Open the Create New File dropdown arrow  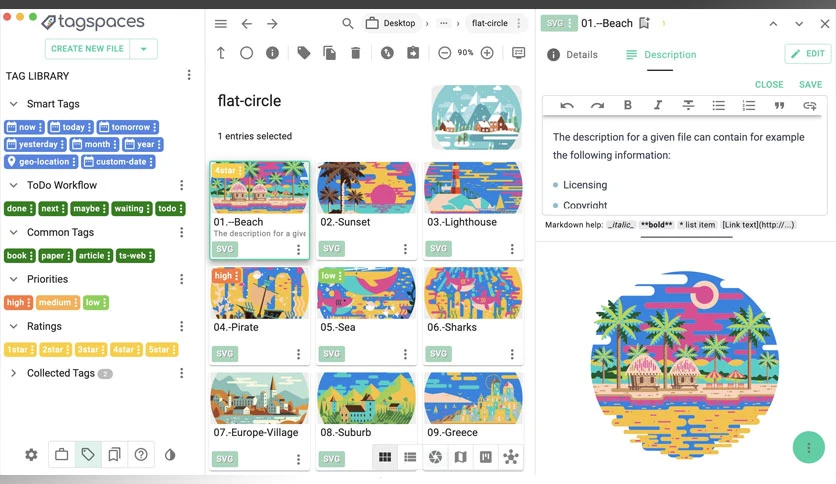(143, 49)
